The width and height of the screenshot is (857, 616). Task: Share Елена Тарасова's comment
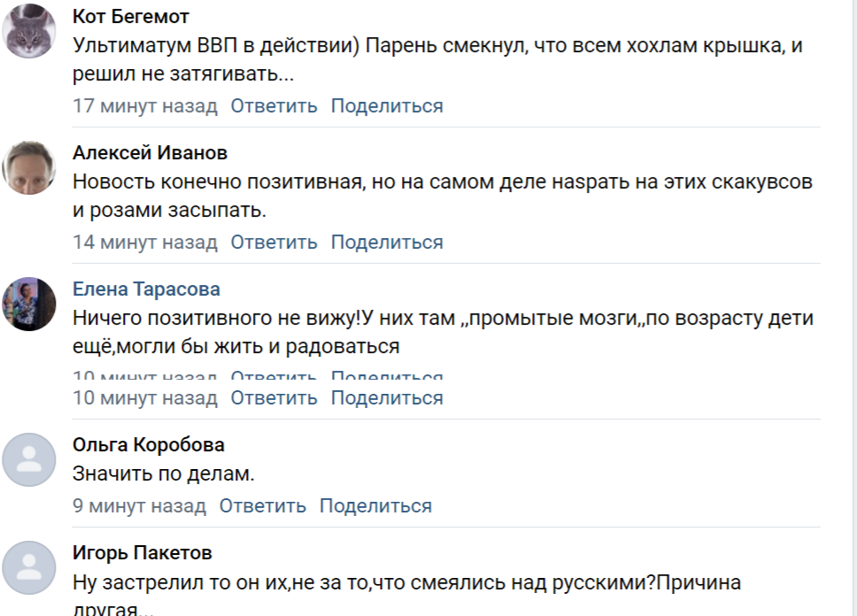[x=387, y=398]
